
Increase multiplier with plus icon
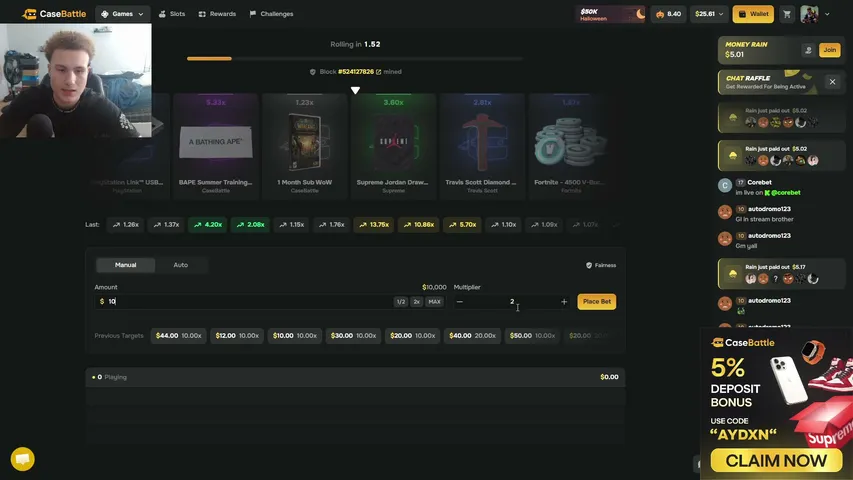coord(564,301)
